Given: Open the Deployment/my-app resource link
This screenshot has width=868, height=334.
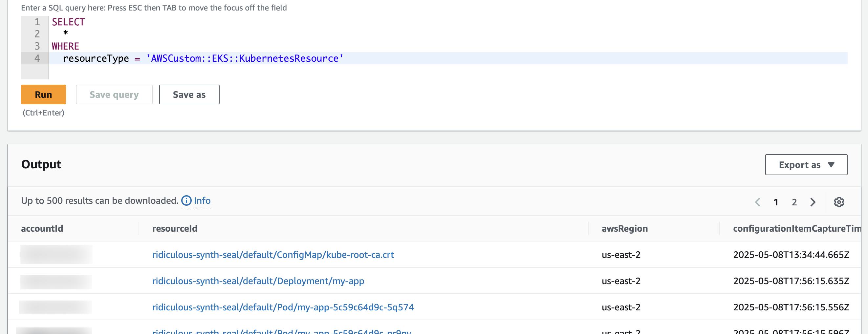Looking at the screenshot, I should (x=258, y=281).
